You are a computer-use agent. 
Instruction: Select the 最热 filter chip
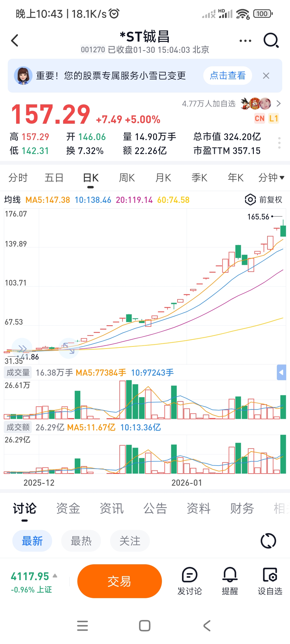click(81, 541)
